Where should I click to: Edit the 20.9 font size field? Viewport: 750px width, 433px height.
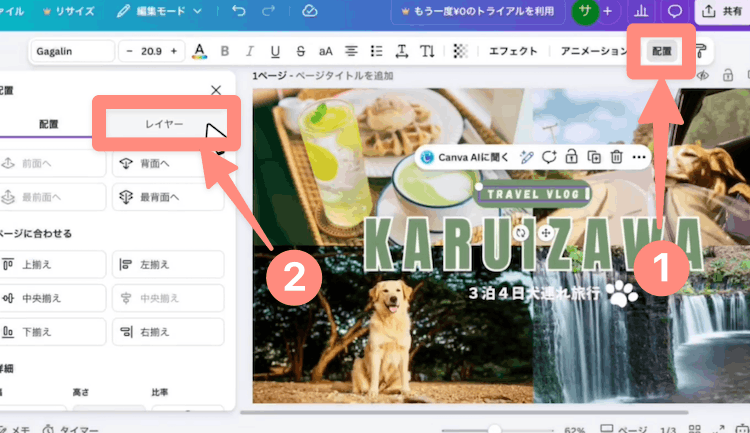(x=151, y=51)
